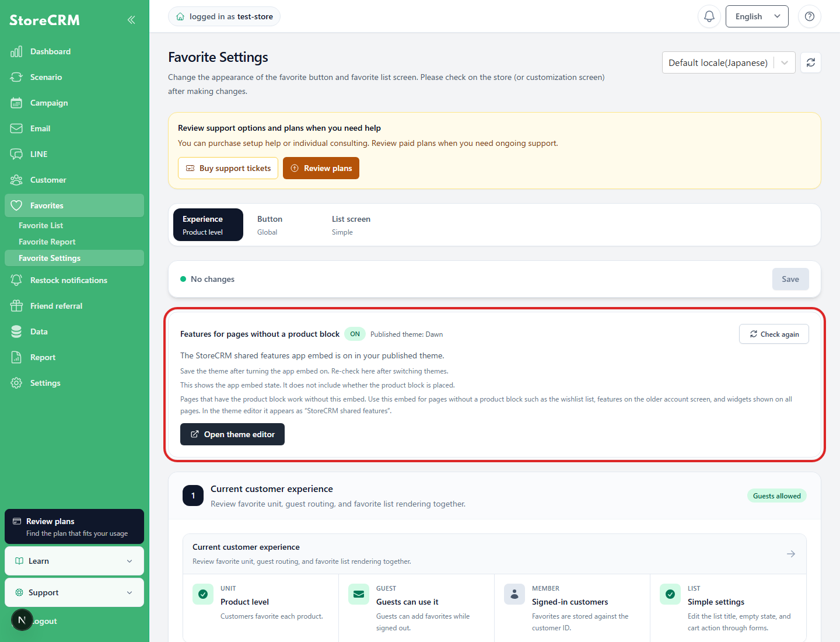Open the Current customer experience card arrow
The width and height of the screenshot is (840, 642).
coord(791,554)
